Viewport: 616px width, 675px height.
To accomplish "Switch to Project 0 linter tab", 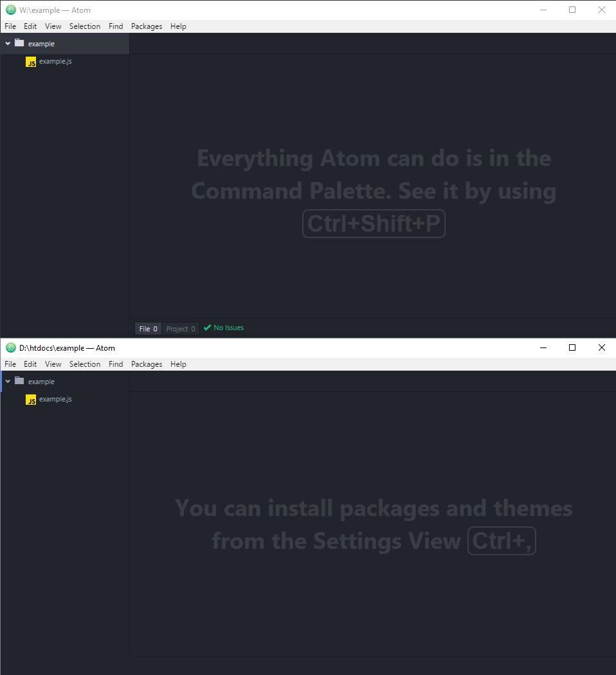I will (x=181, y=328).
